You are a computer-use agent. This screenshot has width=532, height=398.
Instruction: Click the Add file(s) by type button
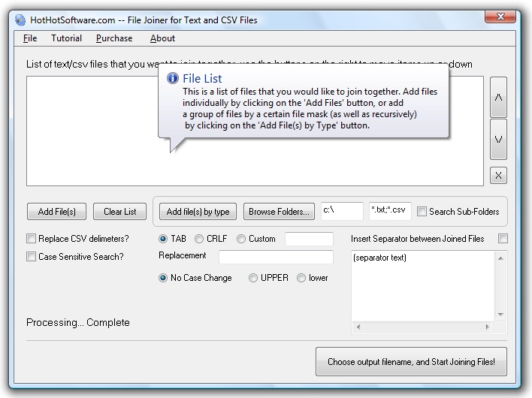click(x=198, y=212)
